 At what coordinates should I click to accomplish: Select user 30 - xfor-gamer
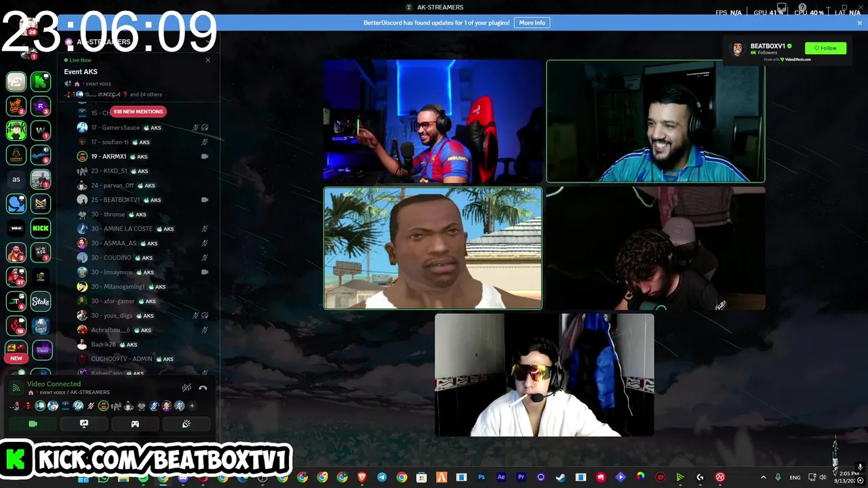pos(142,301)
